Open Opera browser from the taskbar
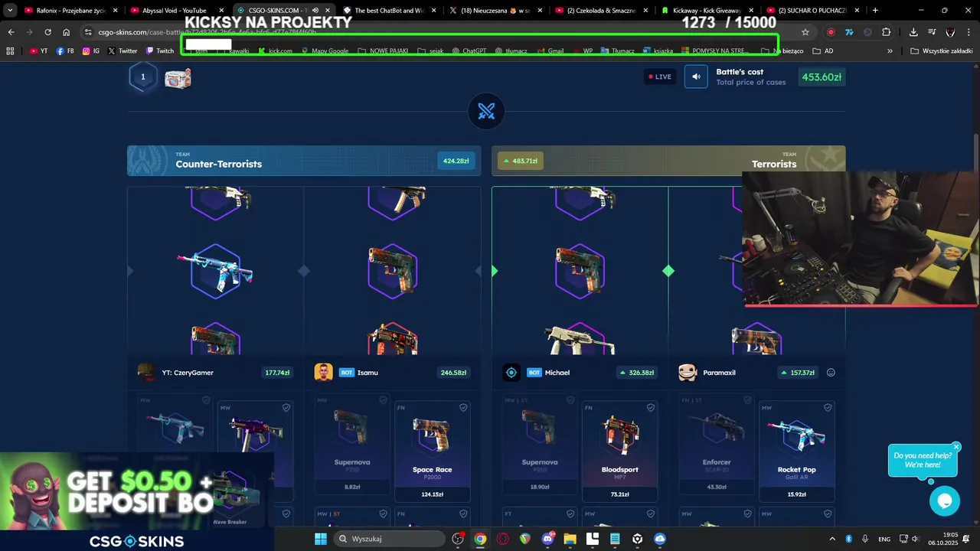The image size is (980, 551). click(502, 539)
